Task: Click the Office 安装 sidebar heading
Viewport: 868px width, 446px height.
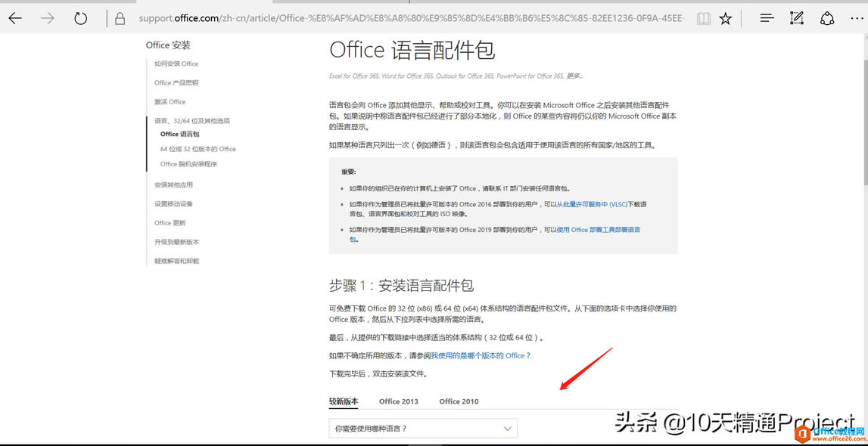Action: click(x=168, y=45)
